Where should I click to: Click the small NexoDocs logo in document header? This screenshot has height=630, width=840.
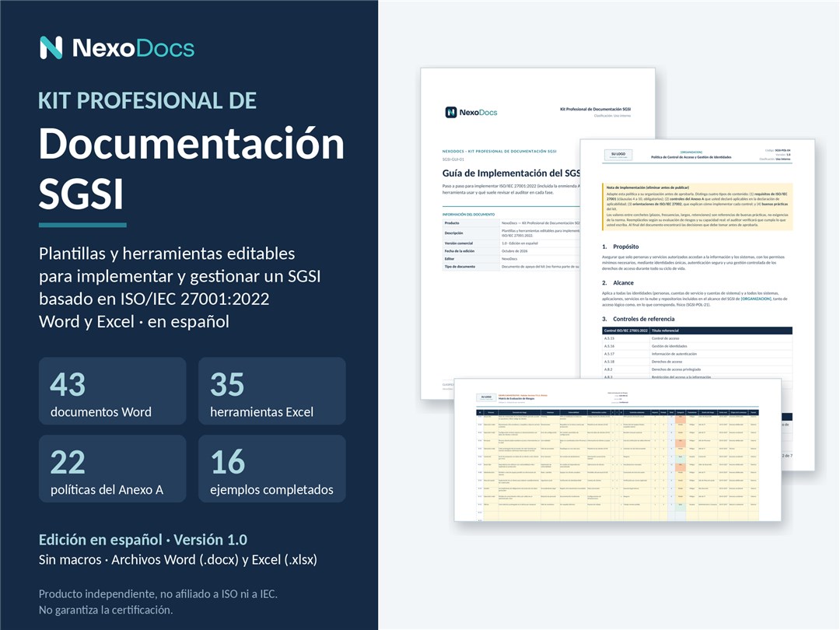point(471,112)
